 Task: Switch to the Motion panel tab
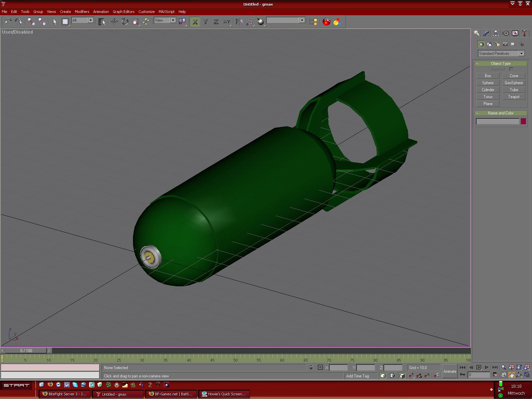(x=505, y=33)
